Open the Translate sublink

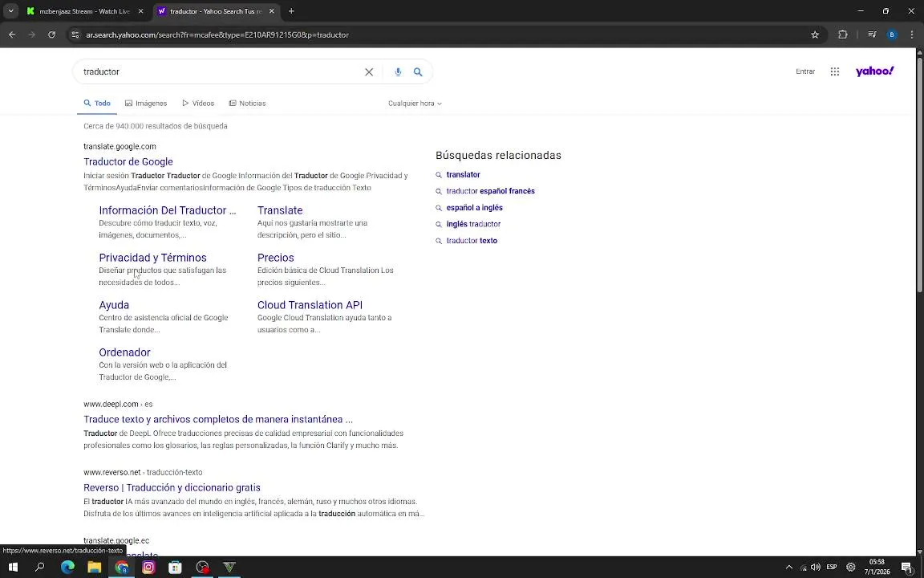(x=280, y=210)
